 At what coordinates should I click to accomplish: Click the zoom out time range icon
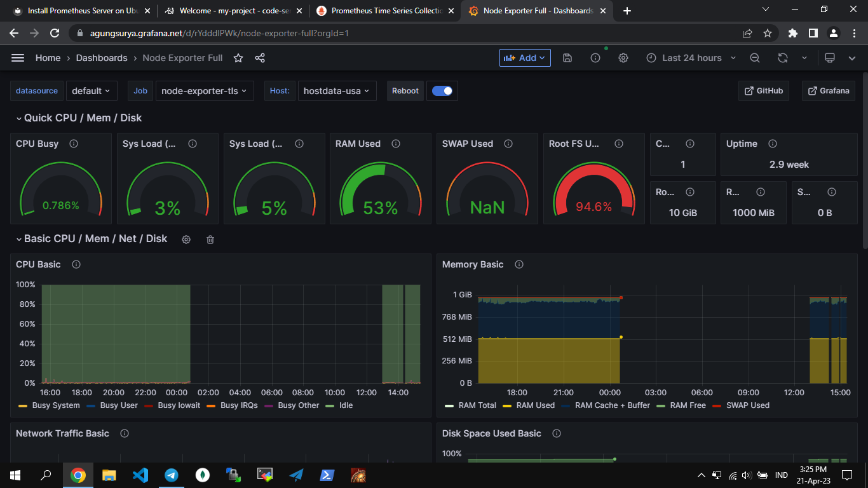click(x=755, y=58)
